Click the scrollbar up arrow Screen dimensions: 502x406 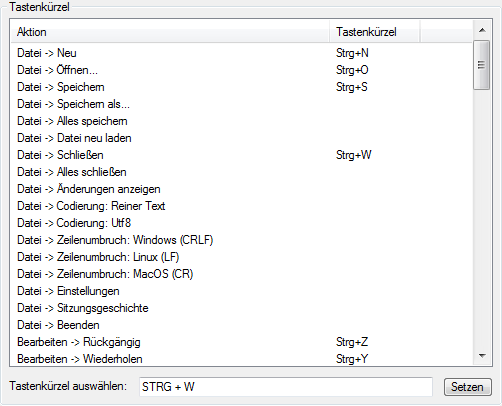click(482, 30)
